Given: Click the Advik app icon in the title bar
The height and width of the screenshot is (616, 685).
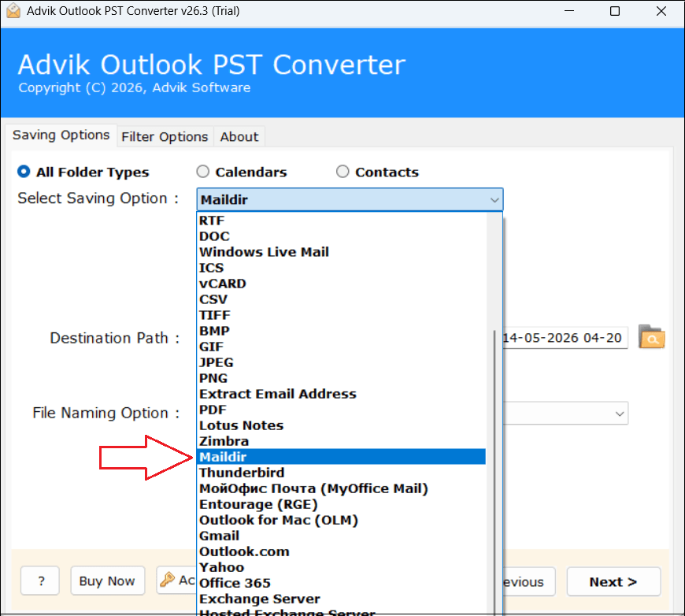Looking at the screenshot, I should pyautogui.click(x=13, y=11).
